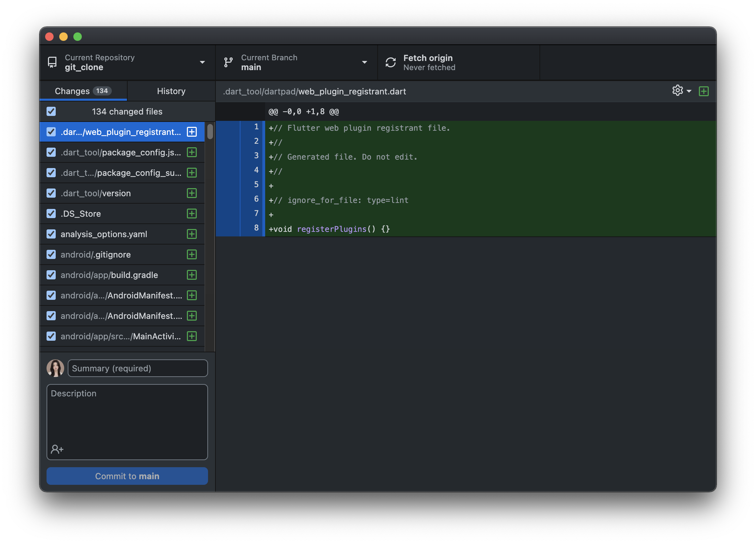Toggle checkbox for android/app/build.gradle
Screen dimensions: 756x544
(x=51, y=275)
